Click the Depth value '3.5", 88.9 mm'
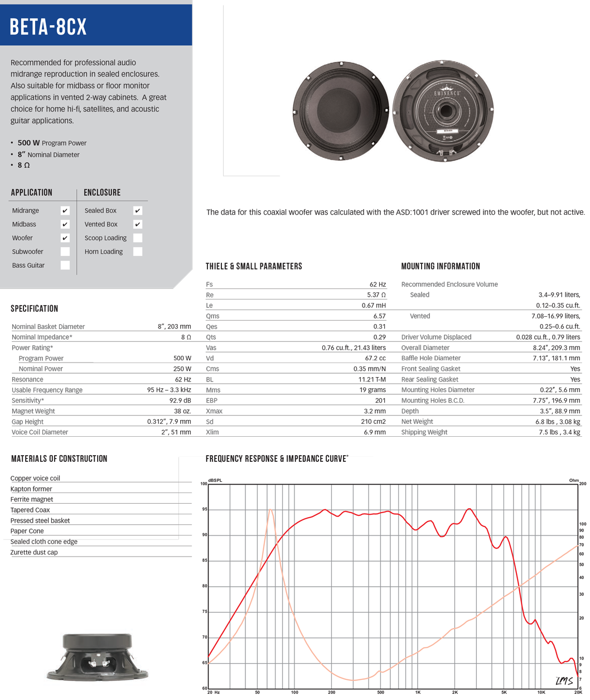 560,411
